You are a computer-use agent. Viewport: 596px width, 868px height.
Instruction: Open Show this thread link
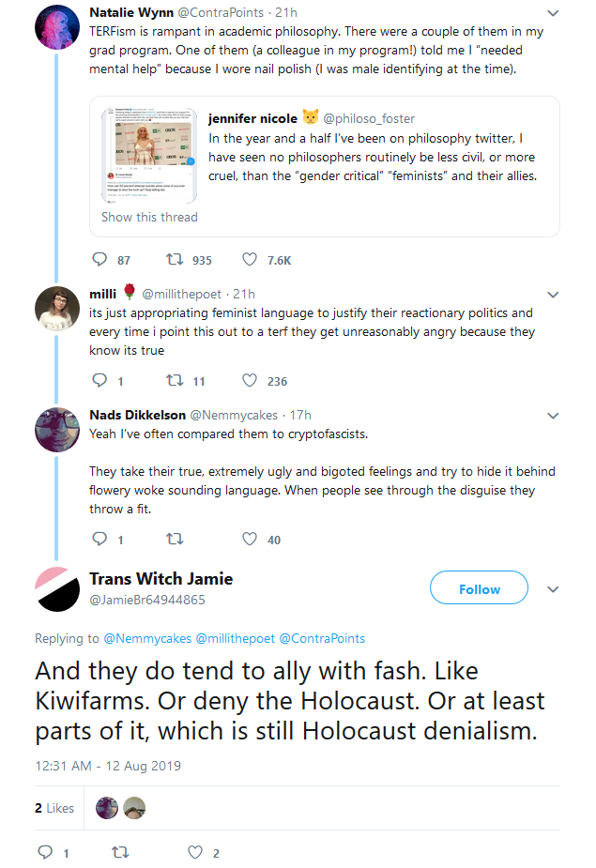tap(149, 217)
